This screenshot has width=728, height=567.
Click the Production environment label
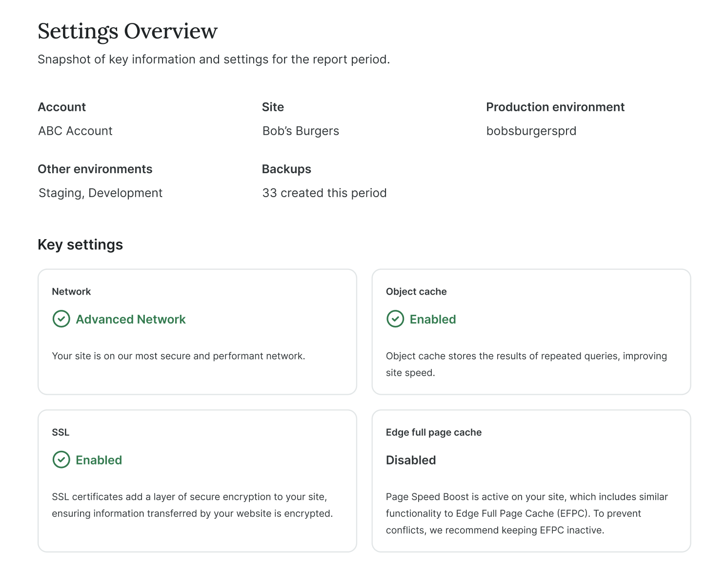click(555, 107)
